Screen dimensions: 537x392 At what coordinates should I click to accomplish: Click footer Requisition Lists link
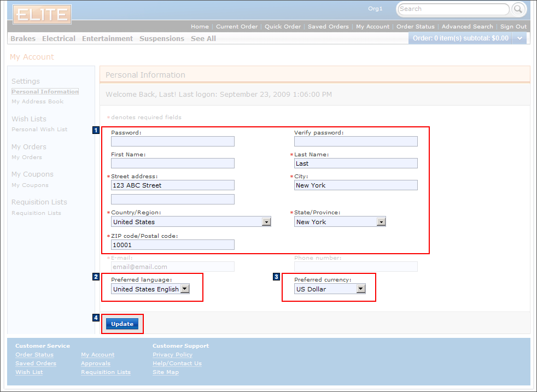tap(106, 372)
